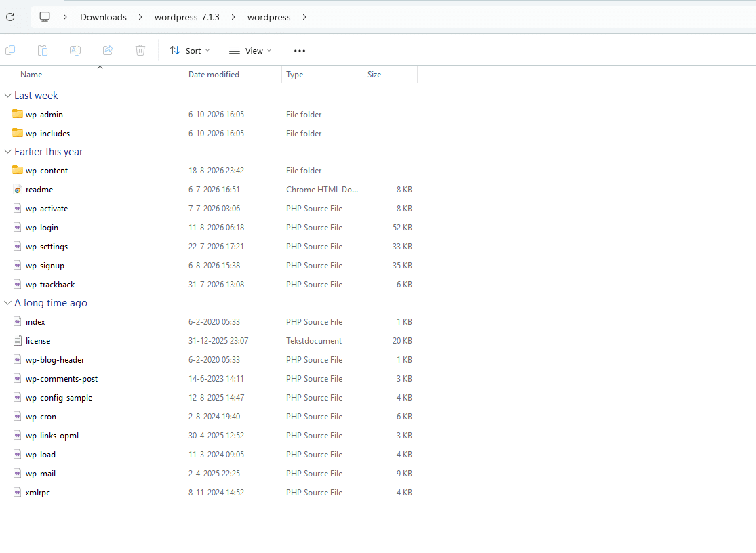Open the See more three-dots menu
Image resolution: width=756 pixels, height=553 pixels.
tap(300, 51)
